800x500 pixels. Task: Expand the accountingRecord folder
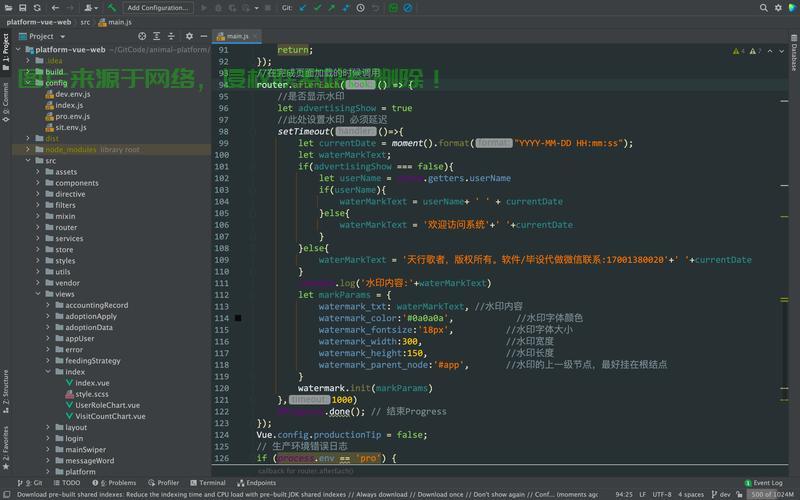pyautogui.click(x=47, y=305)
